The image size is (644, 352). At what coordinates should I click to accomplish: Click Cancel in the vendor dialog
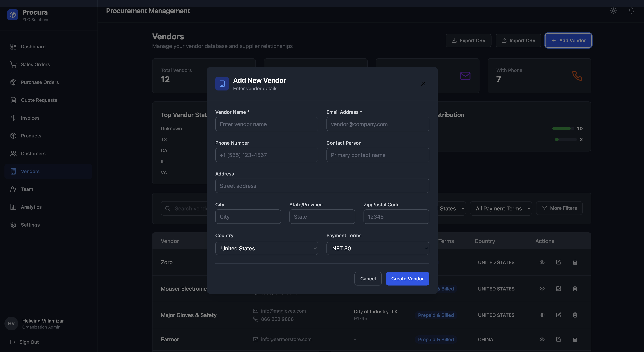pyautogui.click(x=367, y=278)
